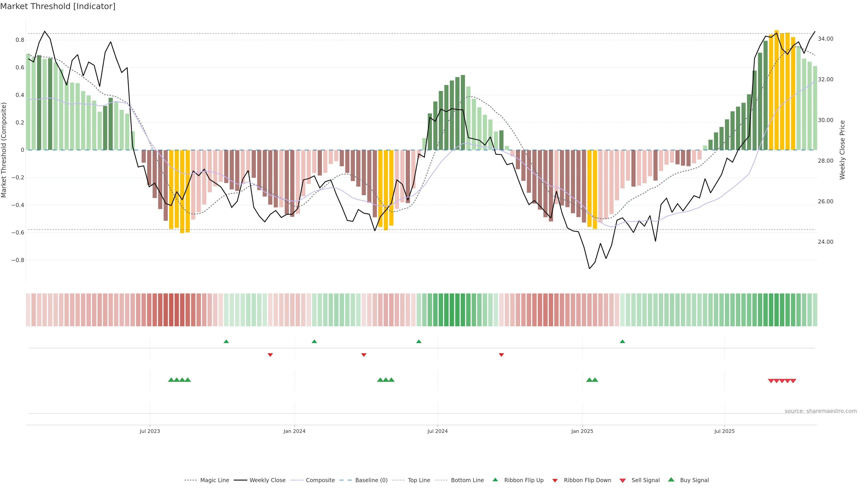Click the Ribbon Flip Down legend triangle icon
Image resolution: width=868 pixels, height=488 pixels.
[555, 480]
